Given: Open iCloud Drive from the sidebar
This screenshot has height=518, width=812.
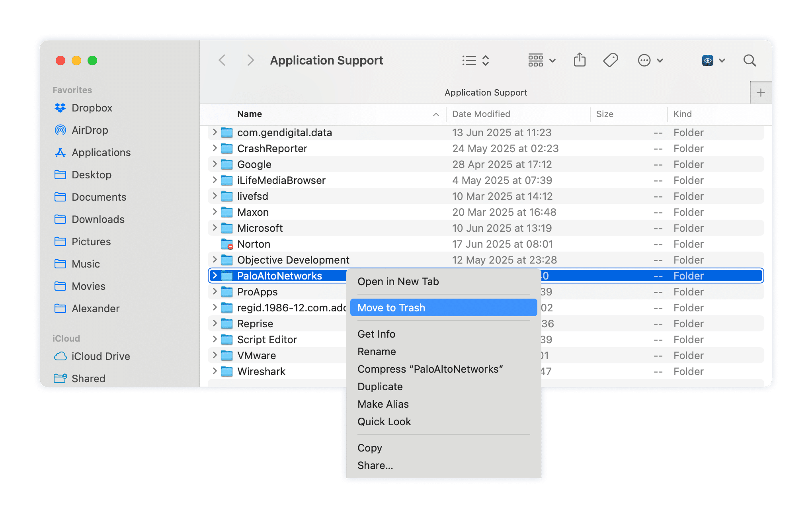Looking at the screenshot, I should 101,356.
